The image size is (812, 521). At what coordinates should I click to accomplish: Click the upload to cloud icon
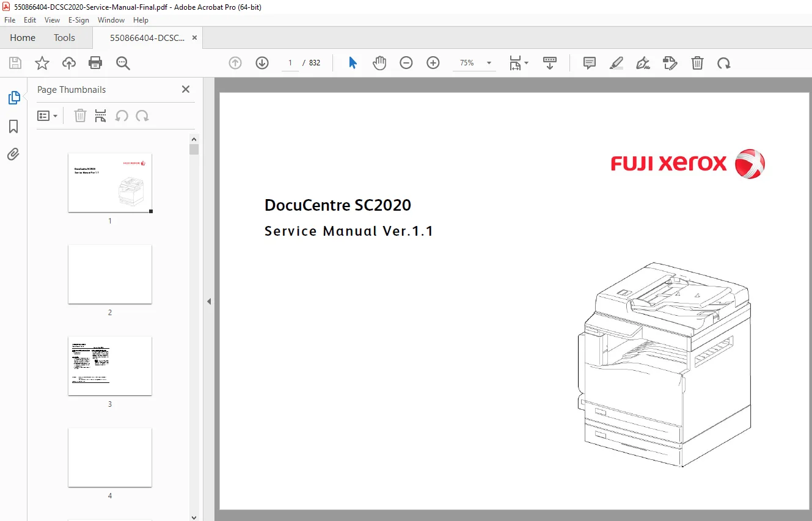point(69,63)
